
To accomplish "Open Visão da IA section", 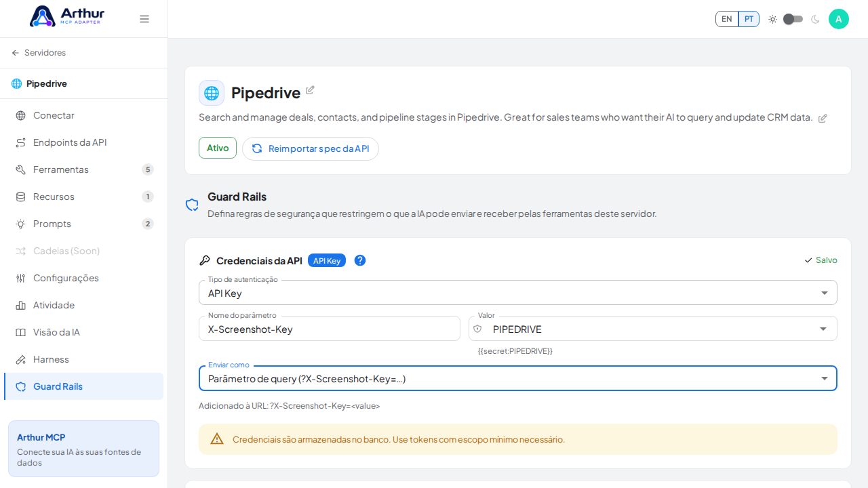I will [x=83, y=332].
